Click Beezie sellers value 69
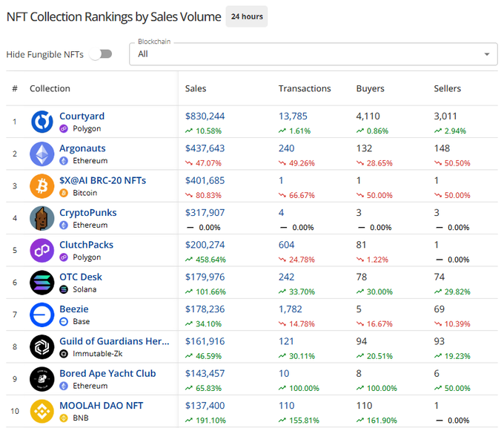 (x=440, y=309)
